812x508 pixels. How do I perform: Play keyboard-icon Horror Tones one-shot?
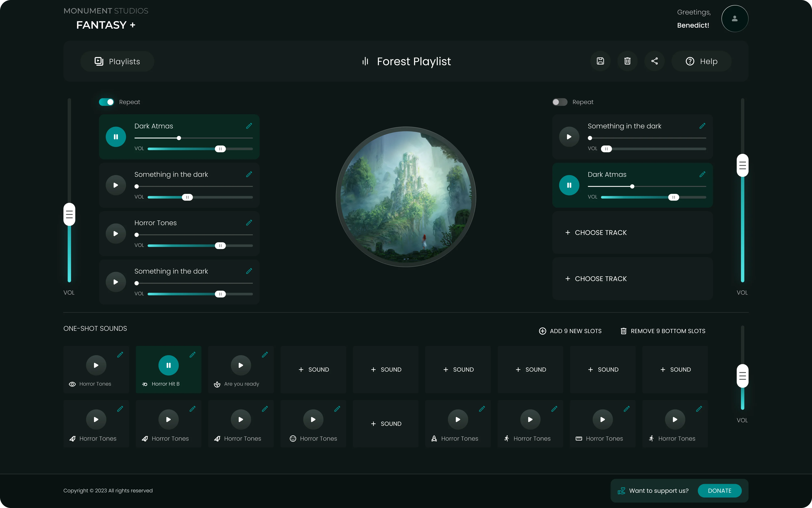coord(603,419)
